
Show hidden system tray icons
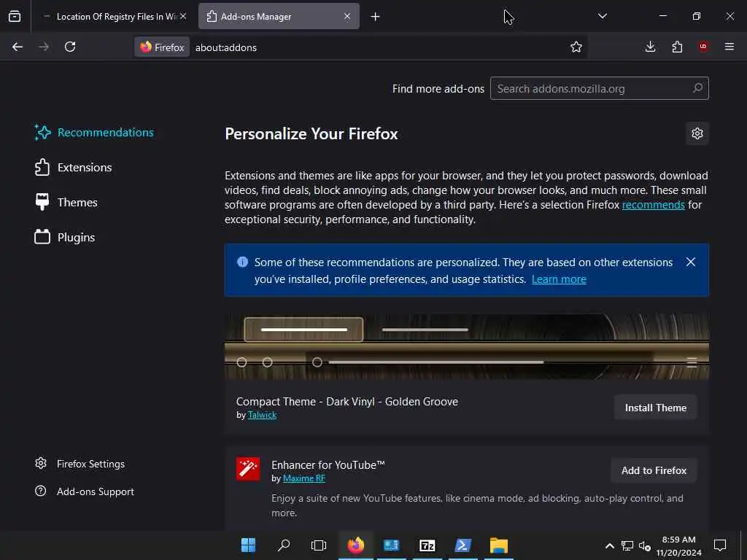click(x=609, y=545)
